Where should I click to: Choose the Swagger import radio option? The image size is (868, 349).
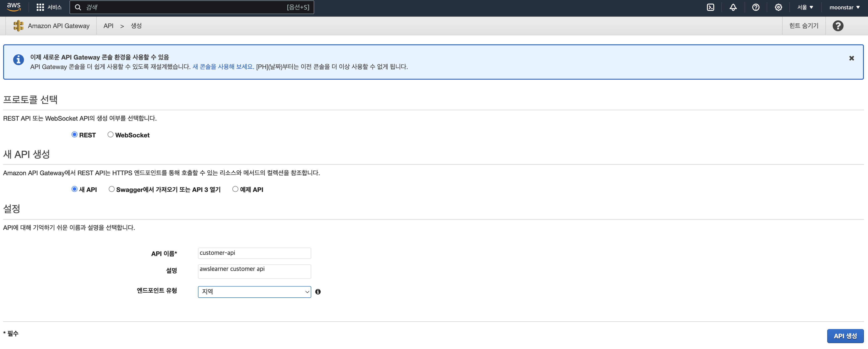(111, 189)
